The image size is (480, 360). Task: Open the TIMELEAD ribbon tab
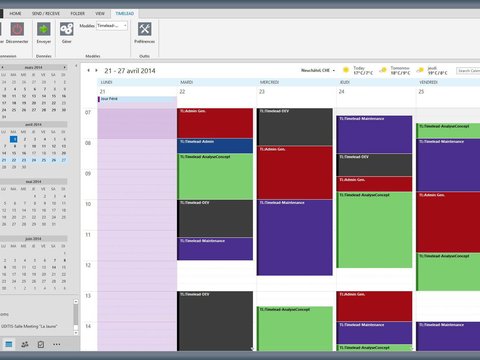tap(124, 13)
